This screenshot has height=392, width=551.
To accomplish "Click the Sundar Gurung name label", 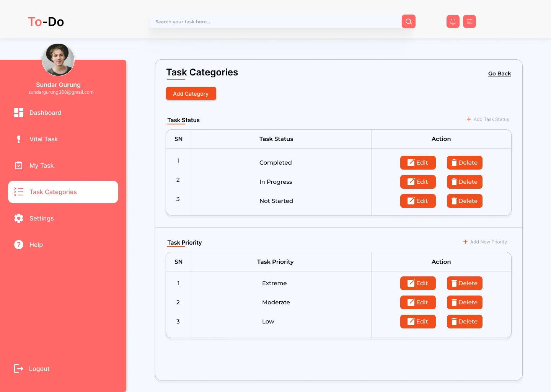I will 58,85.
